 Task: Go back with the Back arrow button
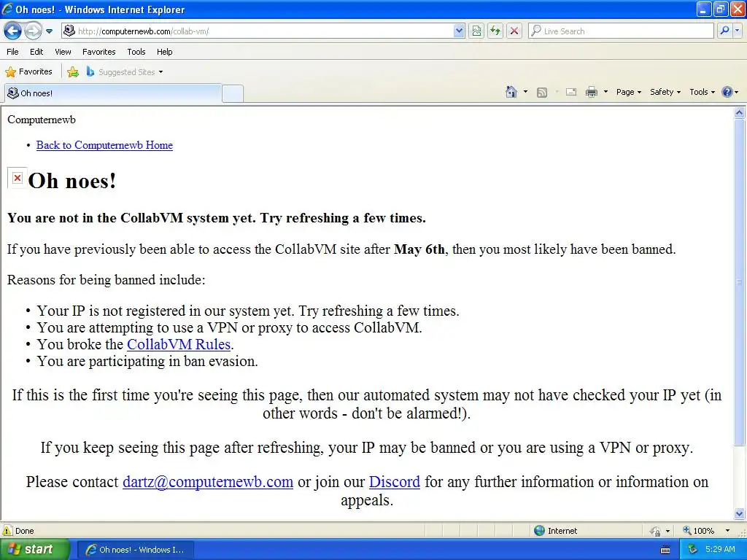(13, 31)
